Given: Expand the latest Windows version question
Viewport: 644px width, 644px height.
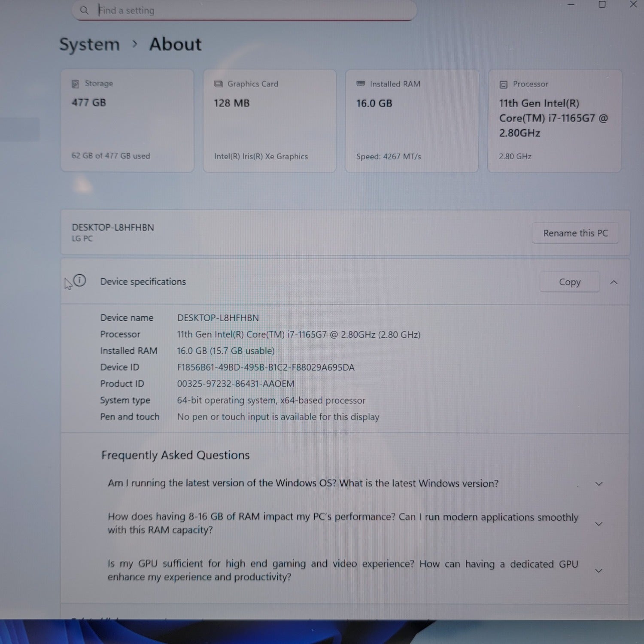Looking at the screenshot, I should [x=599, y=484].
